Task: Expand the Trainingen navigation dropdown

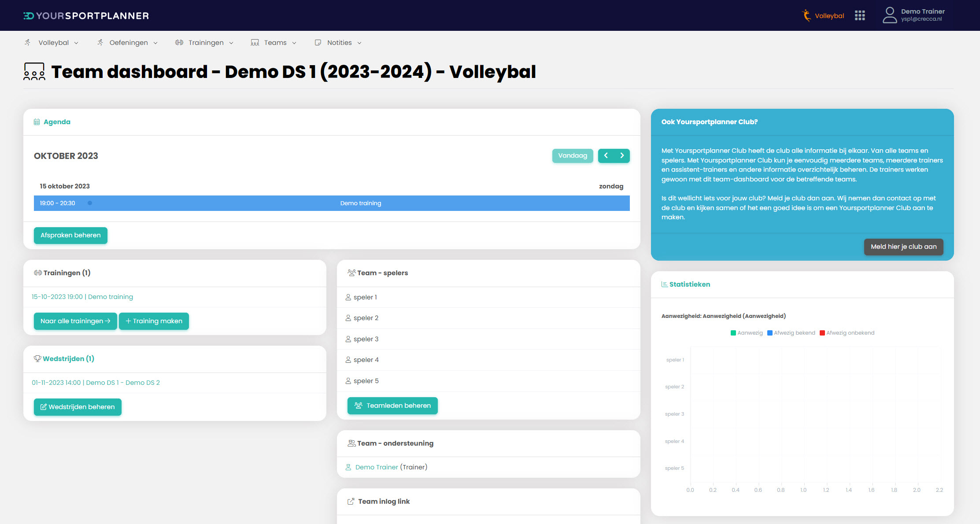Action: 205,43
